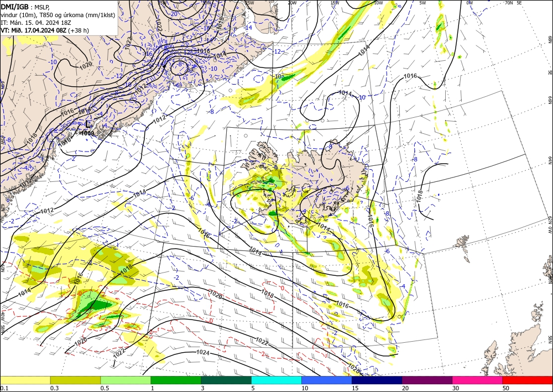Select the green 1–3 mm legend swatch

[176, 380]
